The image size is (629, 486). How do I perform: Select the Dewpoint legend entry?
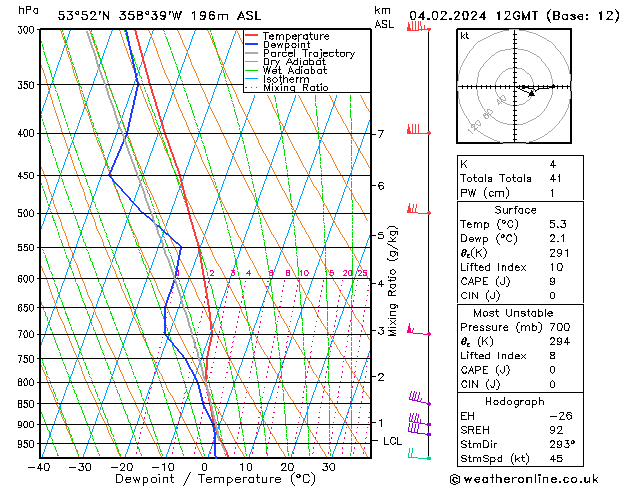click(x=288, y=45)
